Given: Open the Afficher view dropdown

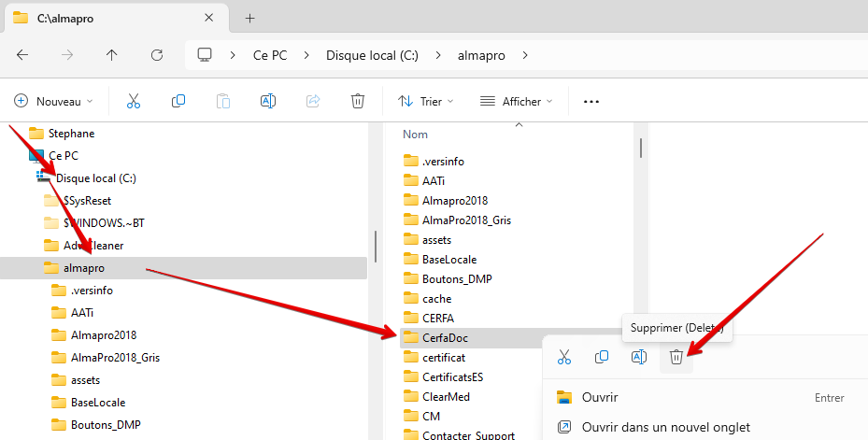Looking at the screenshot, I should click(x=517, y=101).
